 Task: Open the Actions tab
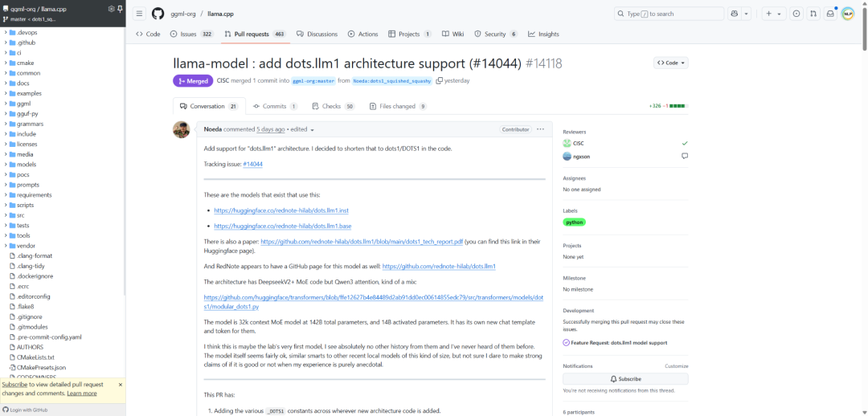coord(362,35)
